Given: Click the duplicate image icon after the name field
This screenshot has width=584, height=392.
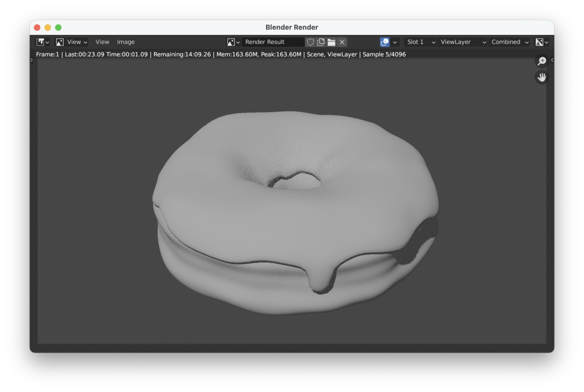Looking at the screenshot, I should [320, 42].
